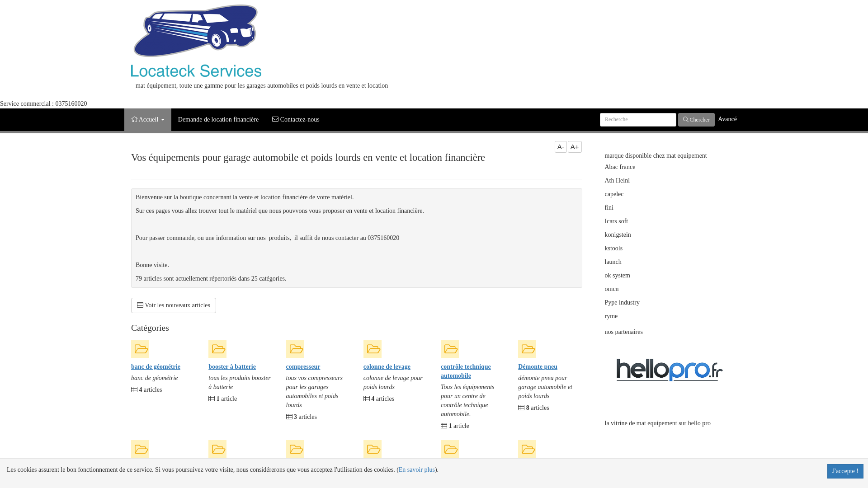Visit the hellopro.fr logo link
Screen dimensions: 868x488
click(669, 371)
